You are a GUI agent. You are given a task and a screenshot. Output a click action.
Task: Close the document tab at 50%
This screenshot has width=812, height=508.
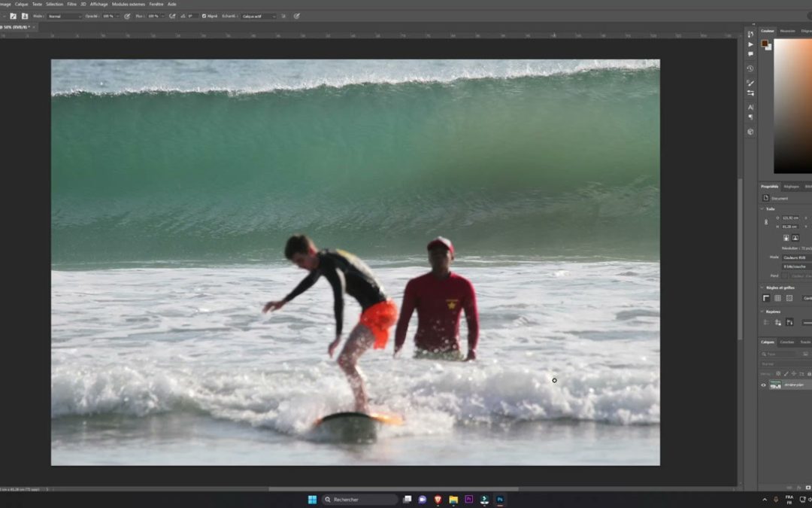tap(34, 27)
